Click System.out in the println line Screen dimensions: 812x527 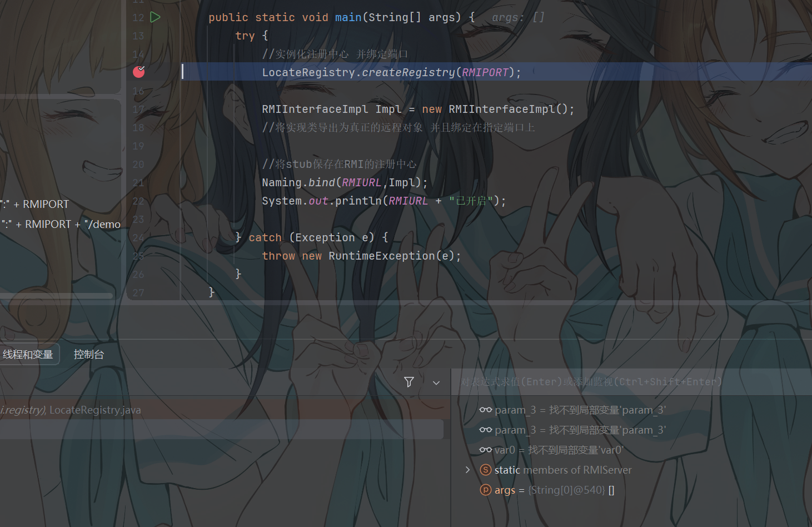pyautogui.click(x=295, y=201)
